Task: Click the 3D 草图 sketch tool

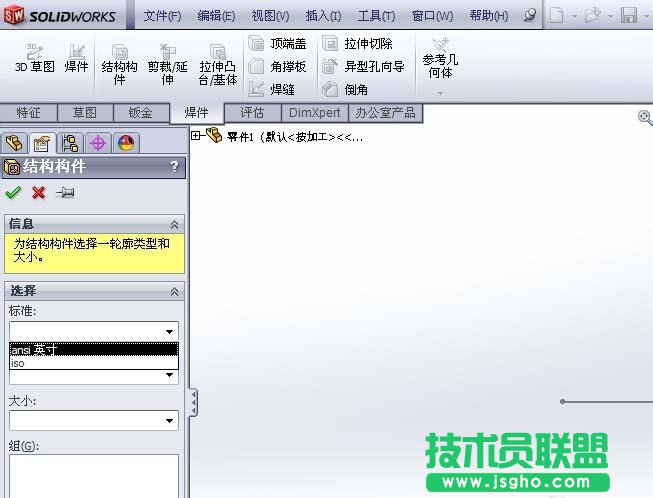Action: point(35,58)
